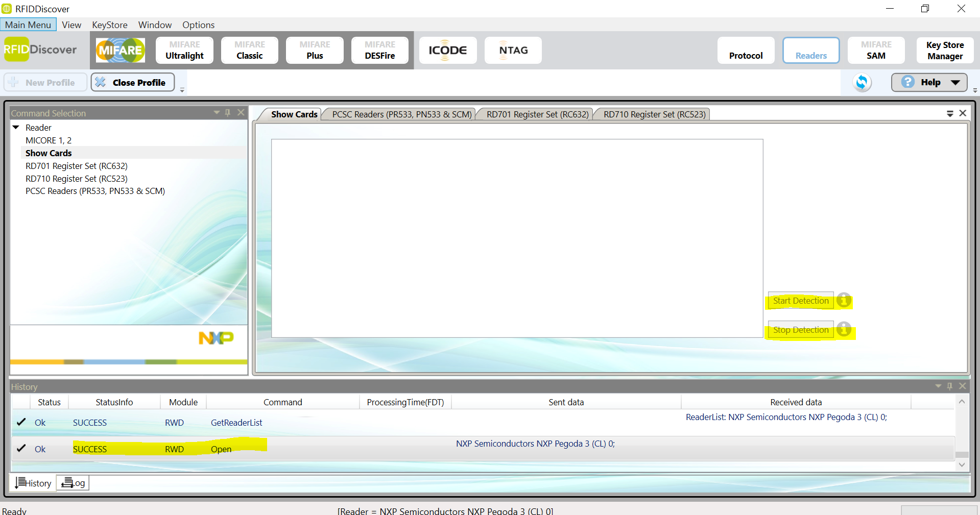980x515 pixels.
Task: Click the info icon beside Stop Detection
Action: tap(843, 330)
